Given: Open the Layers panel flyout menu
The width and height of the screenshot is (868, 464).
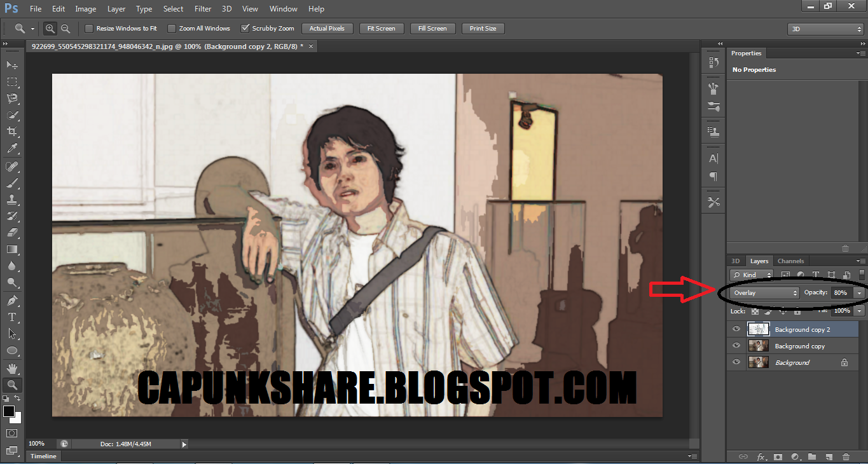Looking at the screenshot, I should [862, 261].
